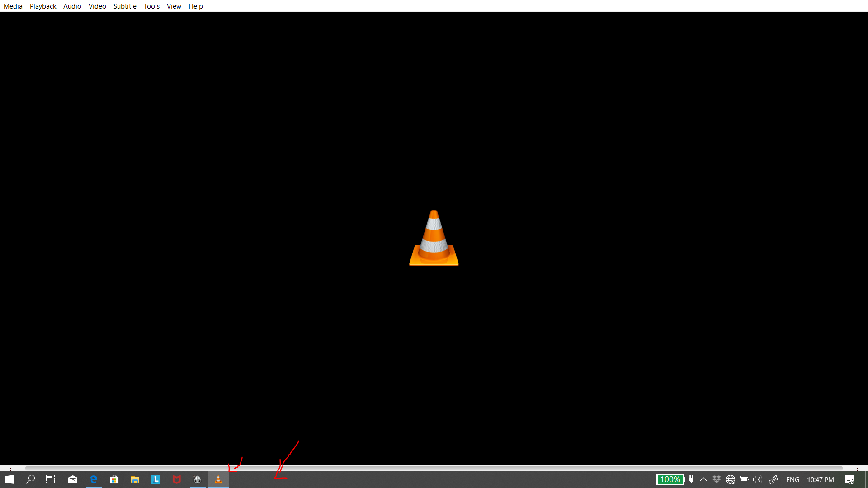Click the VLC traffic cone taskbar icon

pos(218,479)
